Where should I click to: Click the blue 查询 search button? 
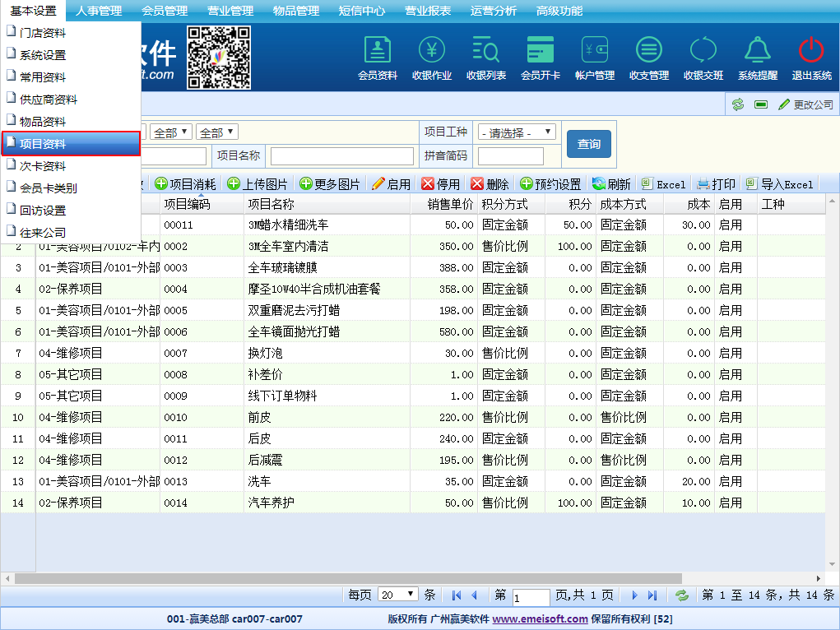pos(589,144)
